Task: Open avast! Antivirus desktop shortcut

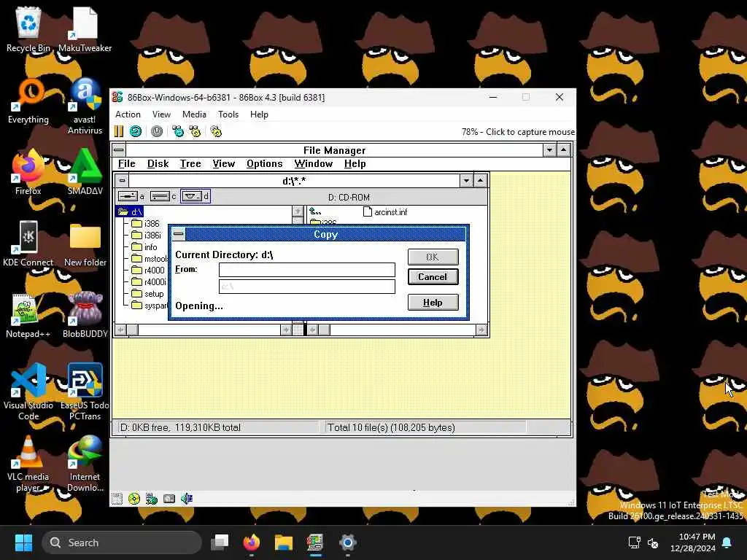Action: click(x=85, y=106)
